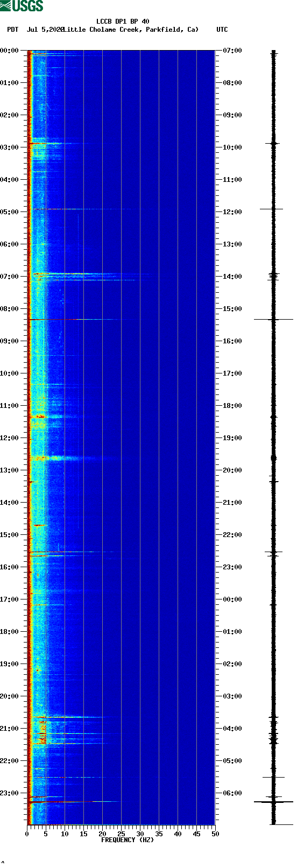Viewport: 297px width, 868px height.
Task: Click the "25" tick label on the frequency axis
Action: click(121, 834)
